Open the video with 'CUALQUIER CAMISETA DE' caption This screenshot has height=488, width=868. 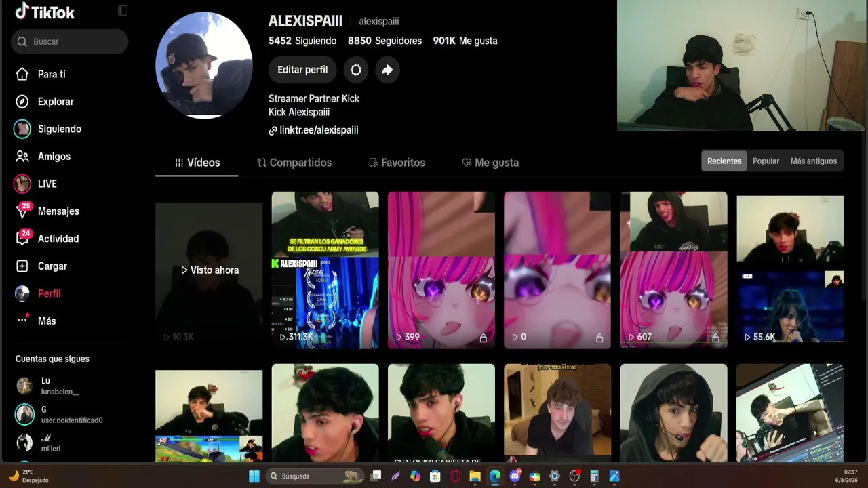pyautogui.click(x=441, y=413)
